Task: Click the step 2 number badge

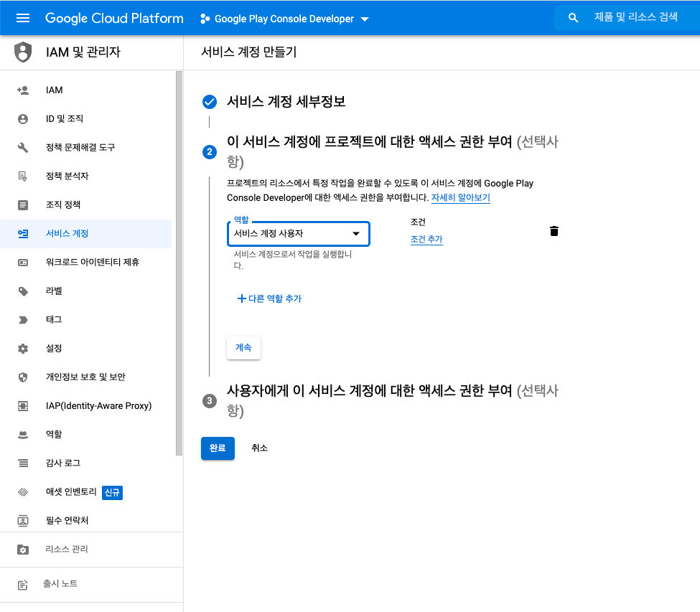Action: 210,151
